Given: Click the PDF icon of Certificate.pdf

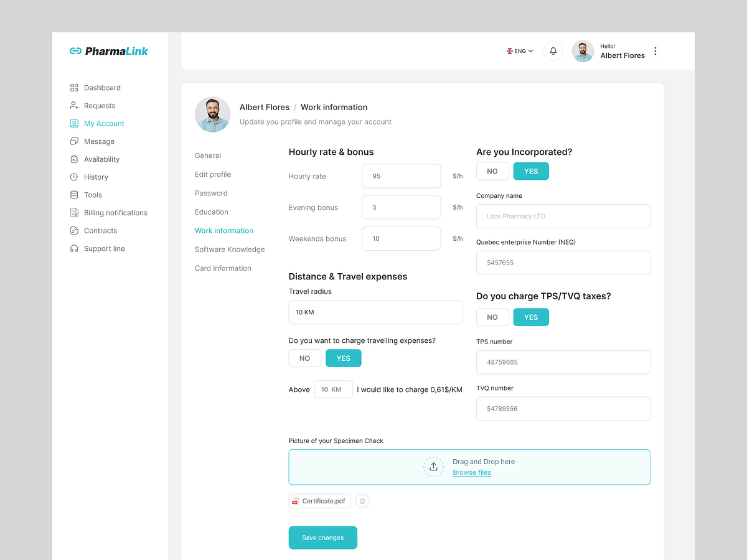Looking at the screenshot, I should pyautogui.click(x=295, y=501).
